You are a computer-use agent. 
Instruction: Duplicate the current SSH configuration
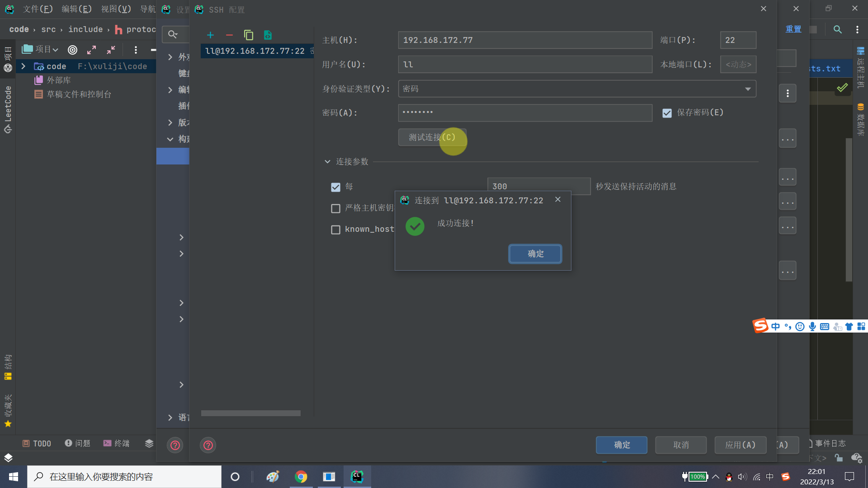(x=249, y=35)
